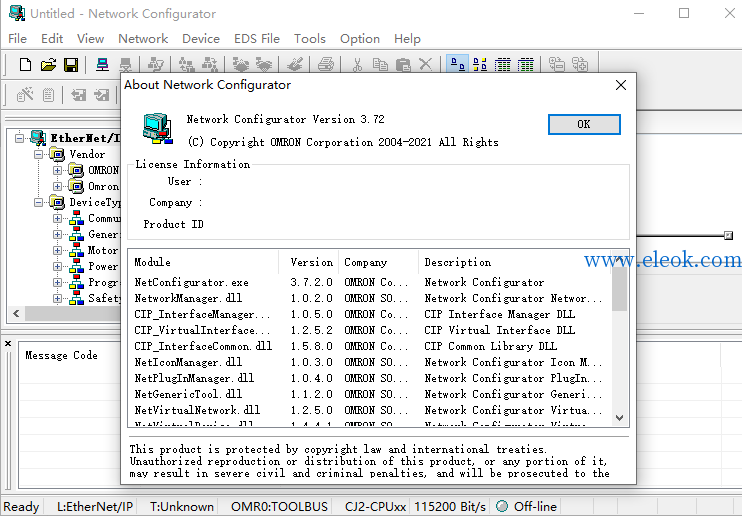Click the module list vertical scrollbar thumb
Viewport: 742px width, 516px height.
coord(619,289)
